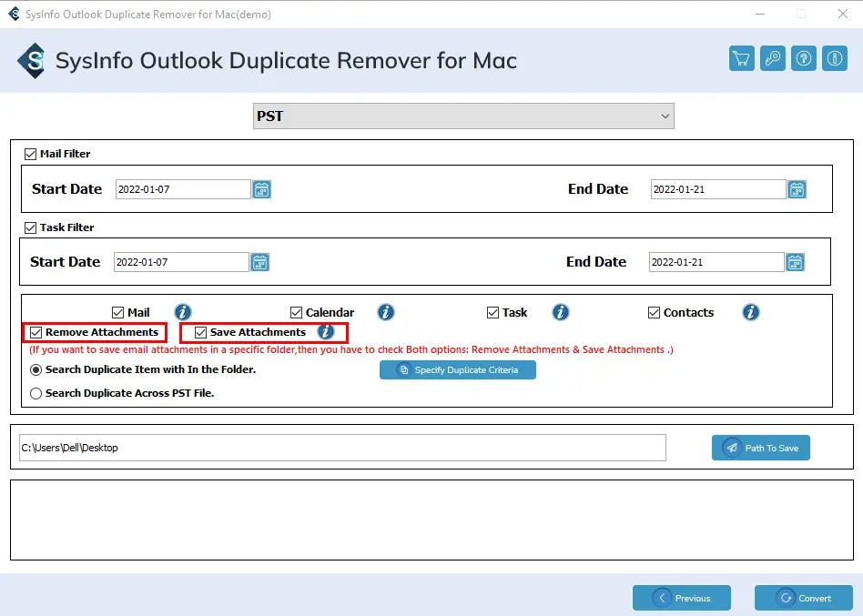
Task: Toggle the Contacts checkbox
Action: point(654,313)
